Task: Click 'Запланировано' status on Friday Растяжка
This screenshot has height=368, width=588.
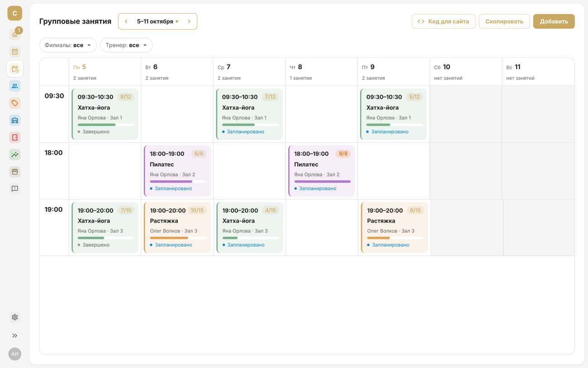Action: click(391, 245)
